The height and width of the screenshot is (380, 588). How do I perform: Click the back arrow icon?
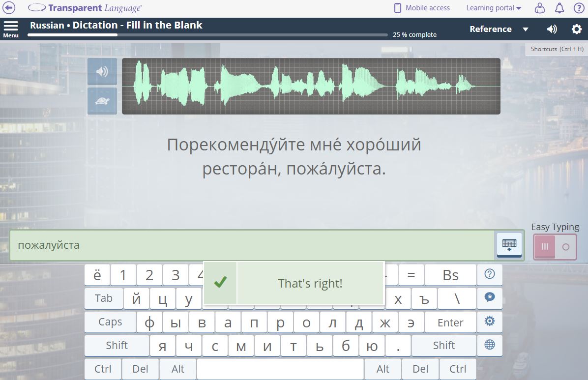click(x=9, y=8)
